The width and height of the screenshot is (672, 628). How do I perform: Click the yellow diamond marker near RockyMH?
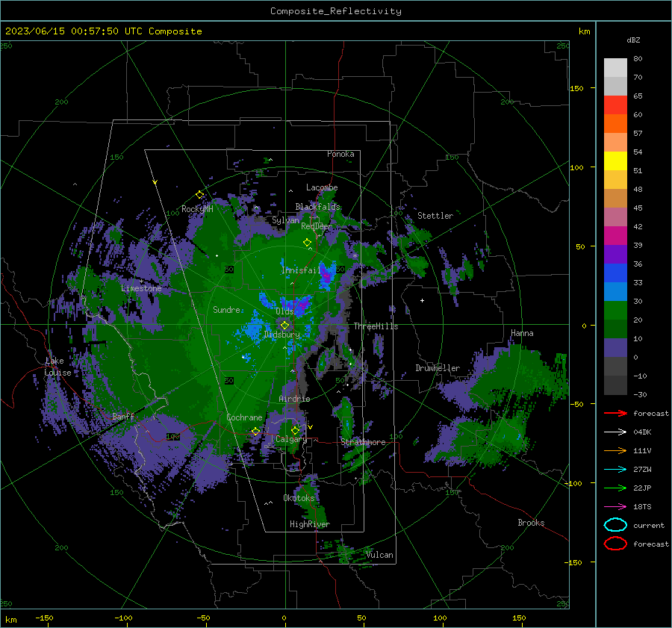click(199, 195)
